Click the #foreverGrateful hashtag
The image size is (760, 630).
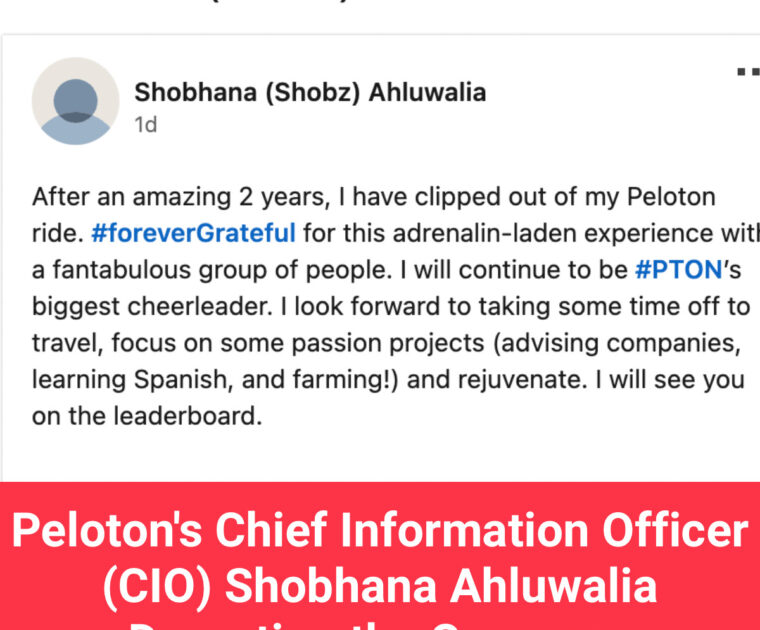(x=193, y=234)
